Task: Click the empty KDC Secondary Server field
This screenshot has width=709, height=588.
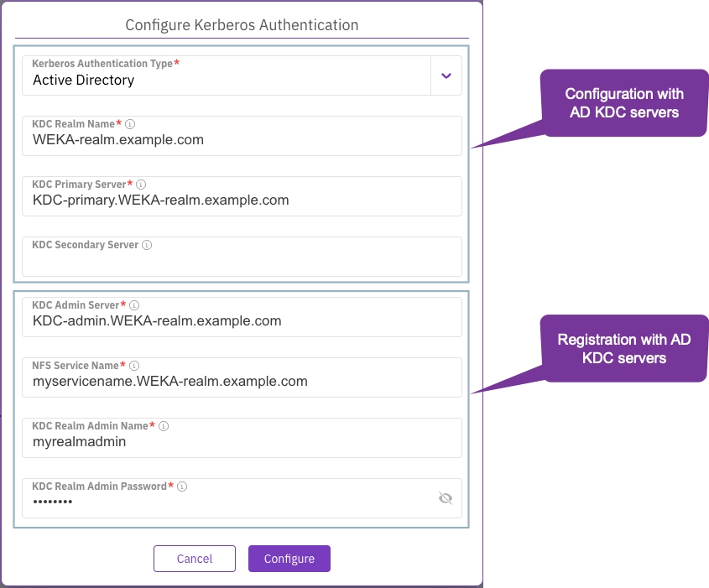Action: (x=242, y=263)
